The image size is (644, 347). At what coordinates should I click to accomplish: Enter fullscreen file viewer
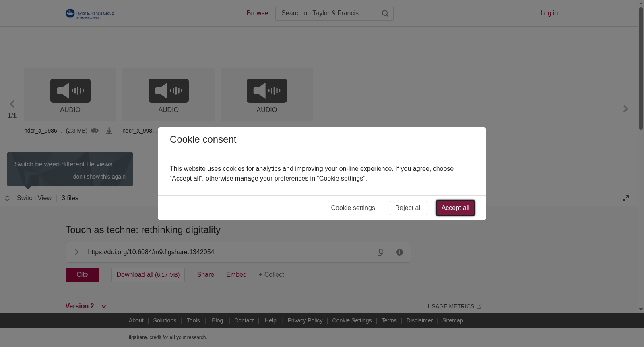(626, 198)
